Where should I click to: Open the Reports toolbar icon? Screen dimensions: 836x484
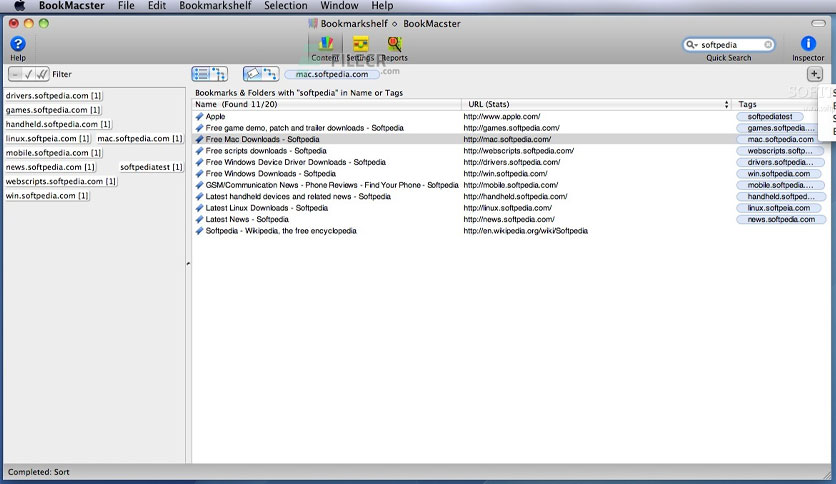[394, 49]
